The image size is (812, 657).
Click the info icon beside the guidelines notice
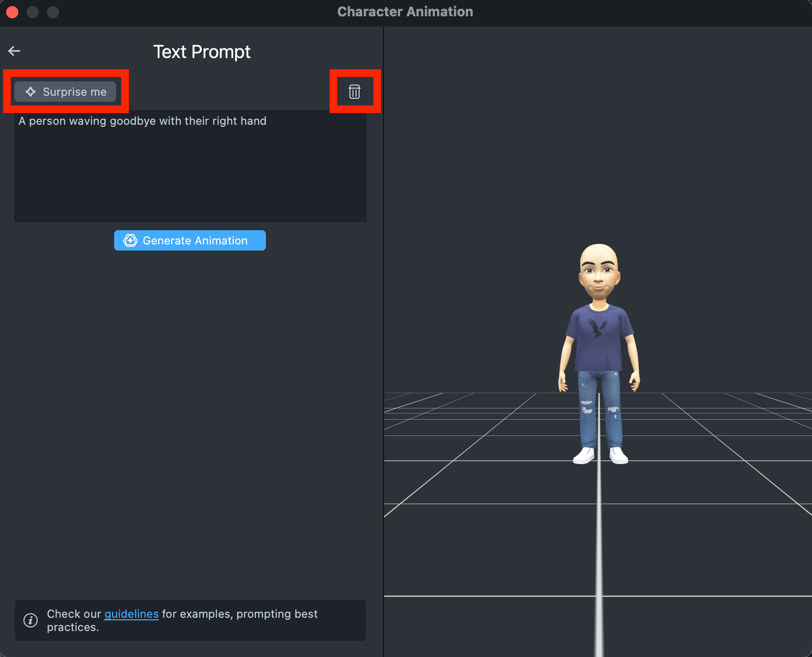[x=31, y=620]
